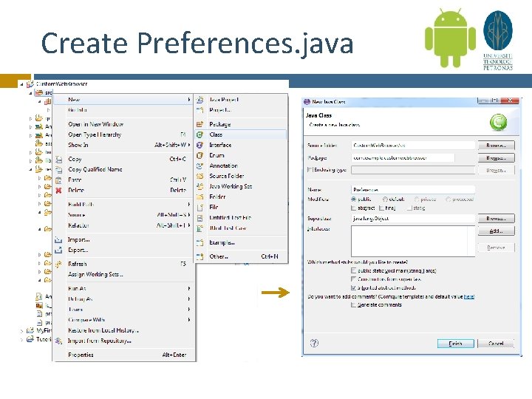Click the Folder icon in submenu
The width and height of the screenshot is (532, 399).
199,197
